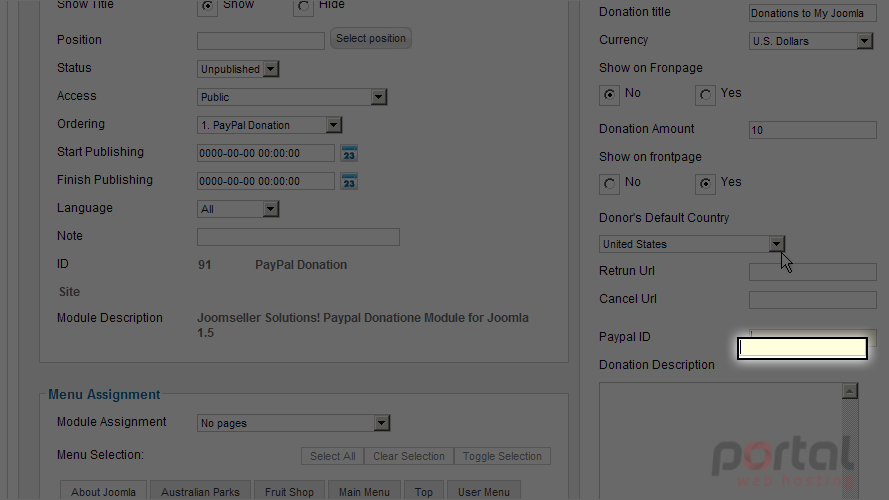Image resolution: width=889 pixels, height=500 pixels.
Task: Click the Position input field
Action: [x=261, y=41]
